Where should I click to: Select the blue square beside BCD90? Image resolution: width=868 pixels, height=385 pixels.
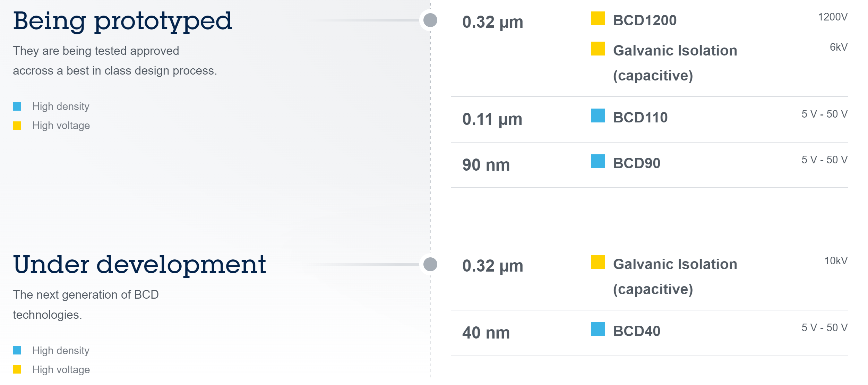tap(598, 162)
